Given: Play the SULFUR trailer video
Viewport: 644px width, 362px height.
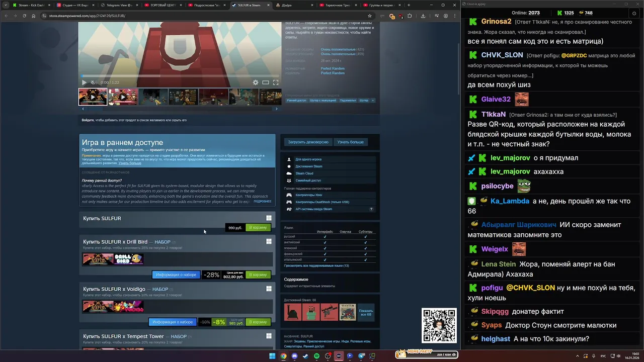Looking at the screenshot, I should 84,82.
